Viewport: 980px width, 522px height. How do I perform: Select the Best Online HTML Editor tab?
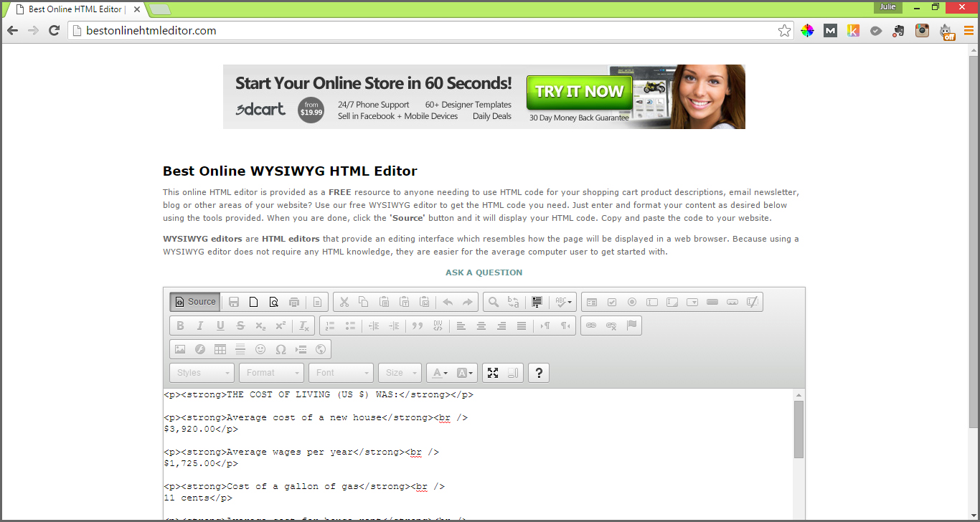(x=76, y=9)
